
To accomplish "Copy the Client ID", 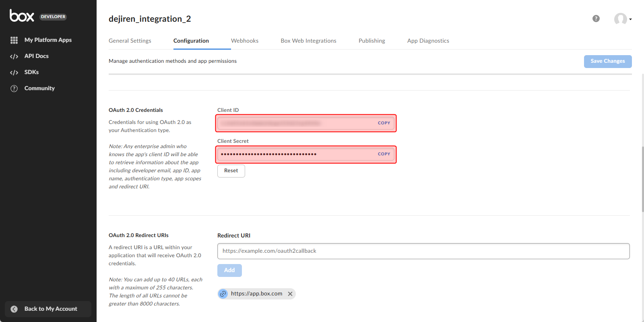I will [x=384, y=123].
